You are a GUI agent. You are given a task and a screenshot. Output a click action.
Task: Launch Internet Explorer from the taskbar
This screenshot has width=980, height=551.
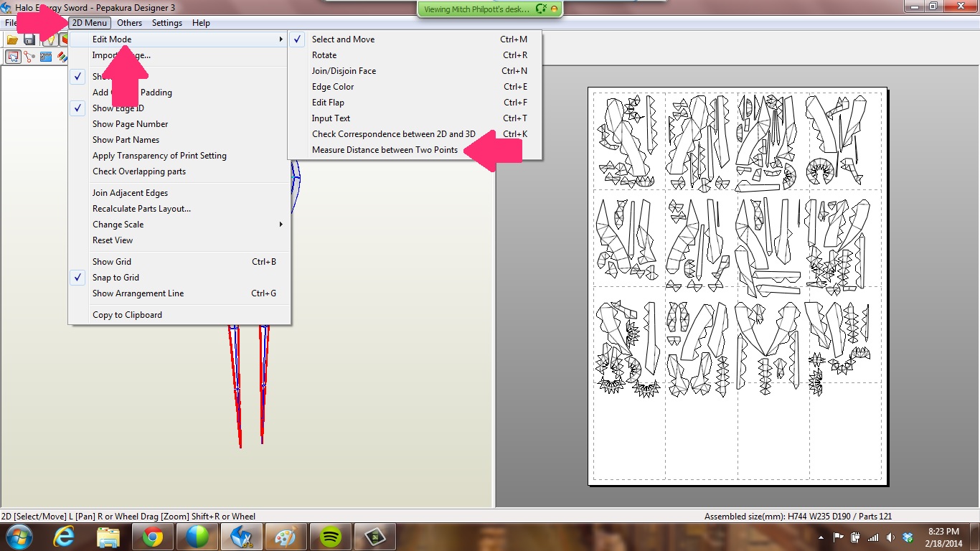[63, 537]
